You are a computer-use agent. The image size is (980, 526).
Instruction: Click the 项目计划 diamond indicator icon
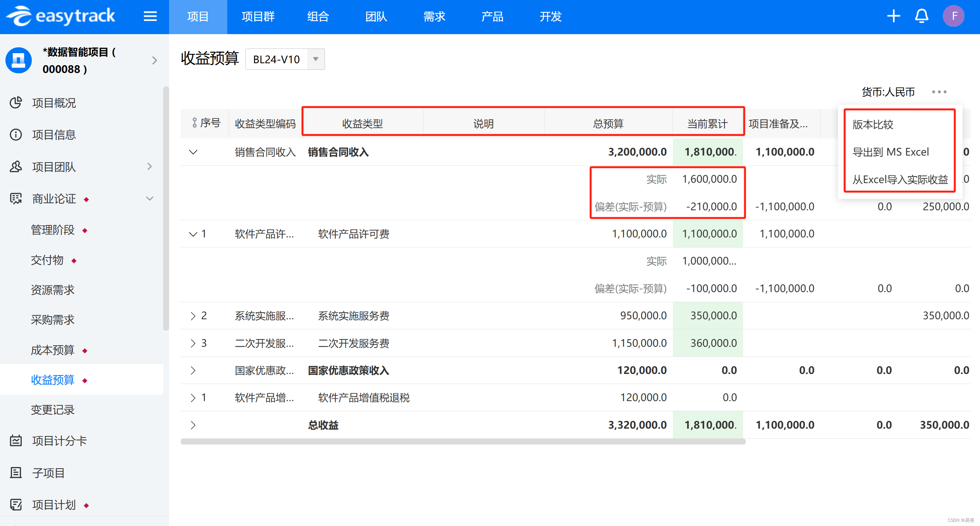pyautogui.click(x=85, y=509)
